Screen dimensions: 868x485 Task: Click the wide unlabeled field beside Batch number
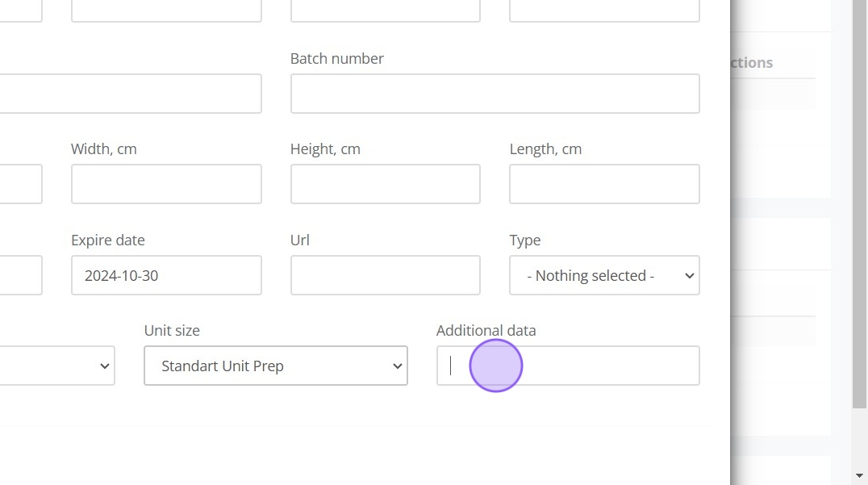(x=129, y=94)
